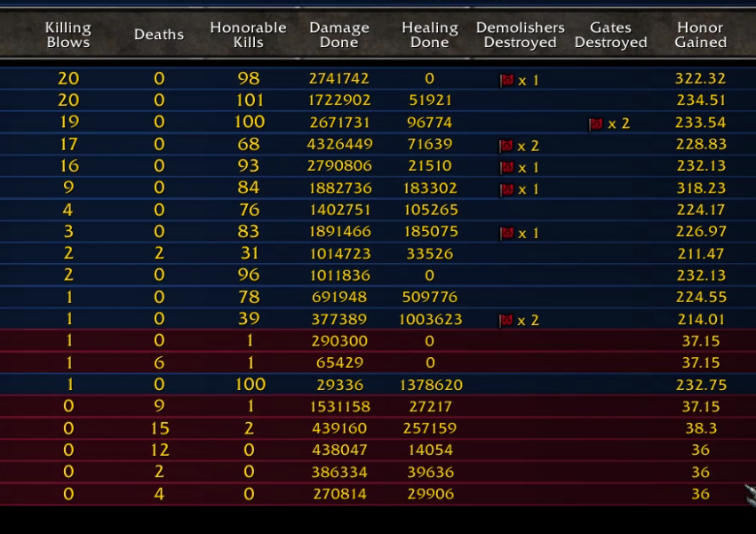
Task: Select honor gained value 232.75
Action: click(701, 385)
